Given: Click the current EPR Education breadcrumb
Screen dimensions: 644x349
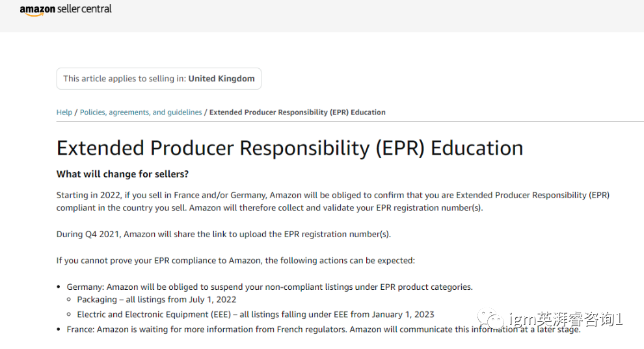Looking at the screenshot, I should click(x=297, y=112).
